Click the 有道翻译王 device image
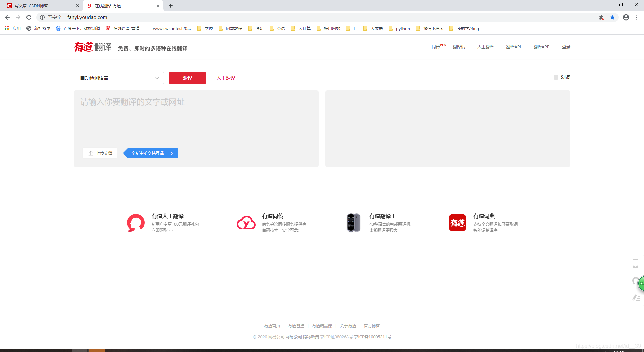This screenshot has height=352, width=644. [354, 223]
